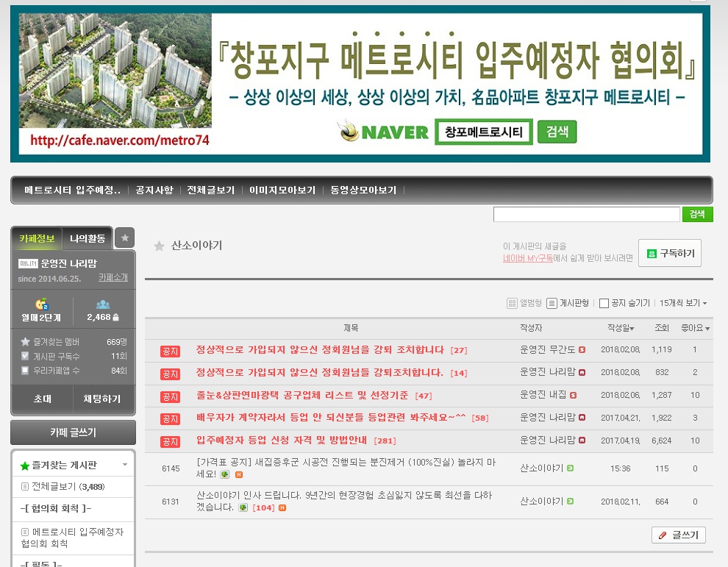The height and width of the screenshot is (567, 728).
Task: Open 이미지모아보기 in navigation bar
Action: (282, 190)
